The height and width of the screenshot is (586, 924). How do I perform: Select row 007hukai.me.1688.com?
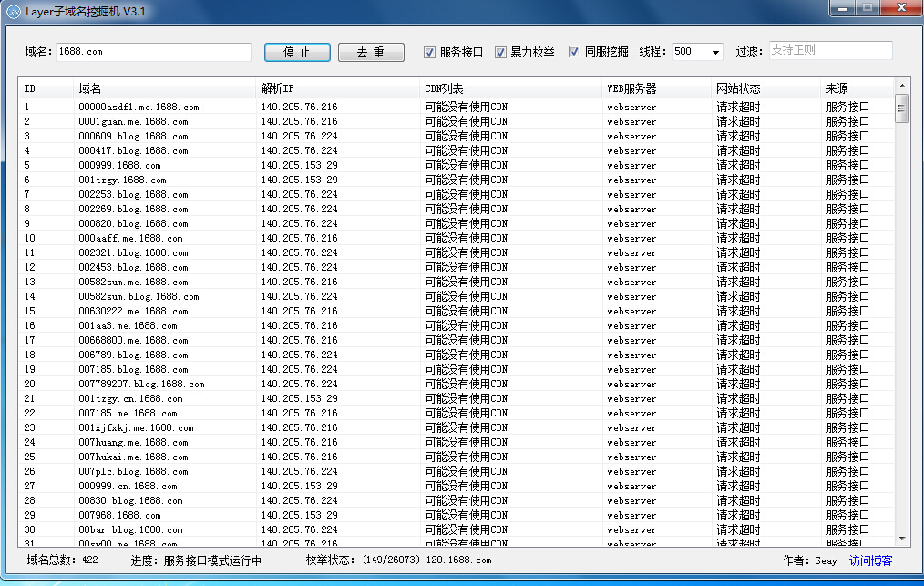457,457
